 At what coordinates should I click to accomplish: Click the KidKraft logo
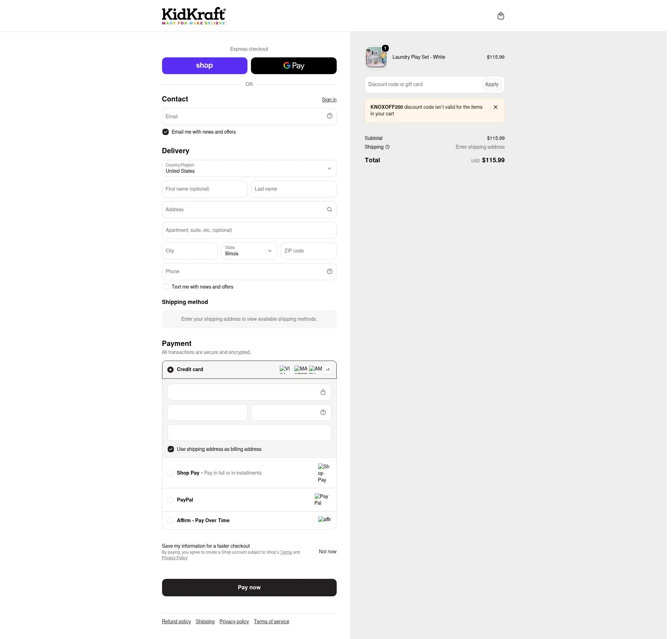[x=194, y=16]
